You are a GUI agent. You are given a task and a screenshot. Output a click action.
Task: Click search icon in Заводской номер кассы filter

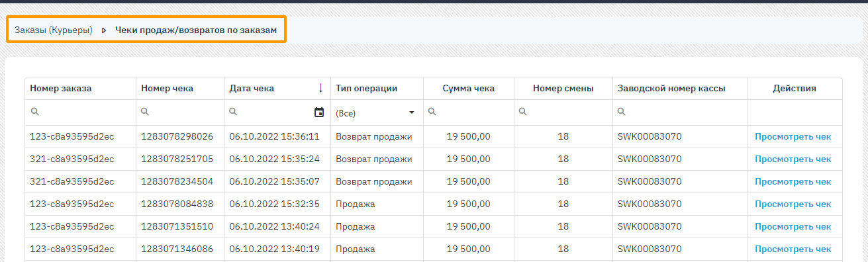pyautogui.click(x=622, y=112)
